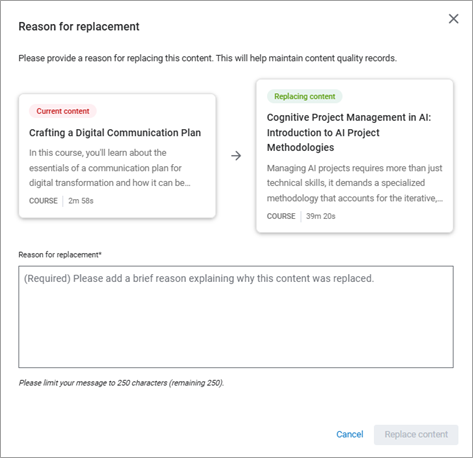Image resolution: width=473 pixels, height=458 pixels.
Task: Click the 250 characters remaining hint
Action: (121, 383)
